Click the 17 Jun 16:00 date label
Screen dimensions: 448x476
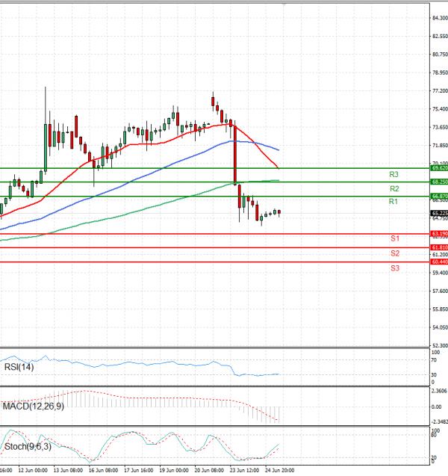pos(138,470)
